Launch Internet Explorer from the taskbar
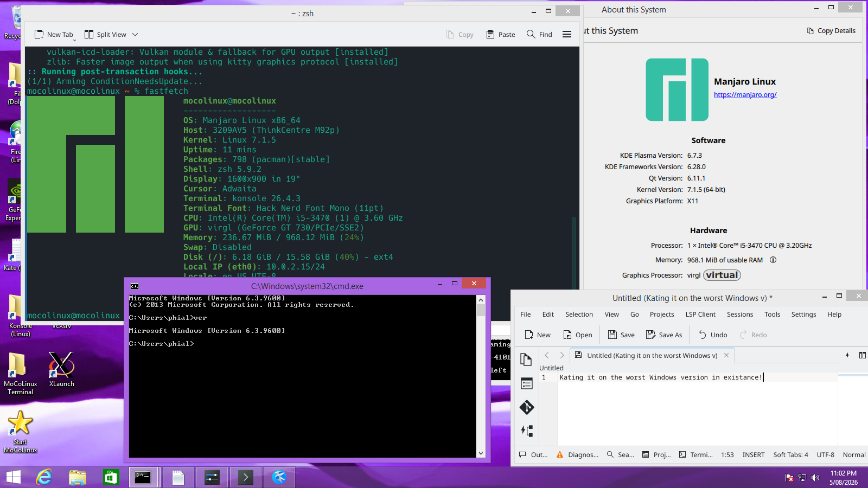This screenshot has height=488, width=868. 44,477
